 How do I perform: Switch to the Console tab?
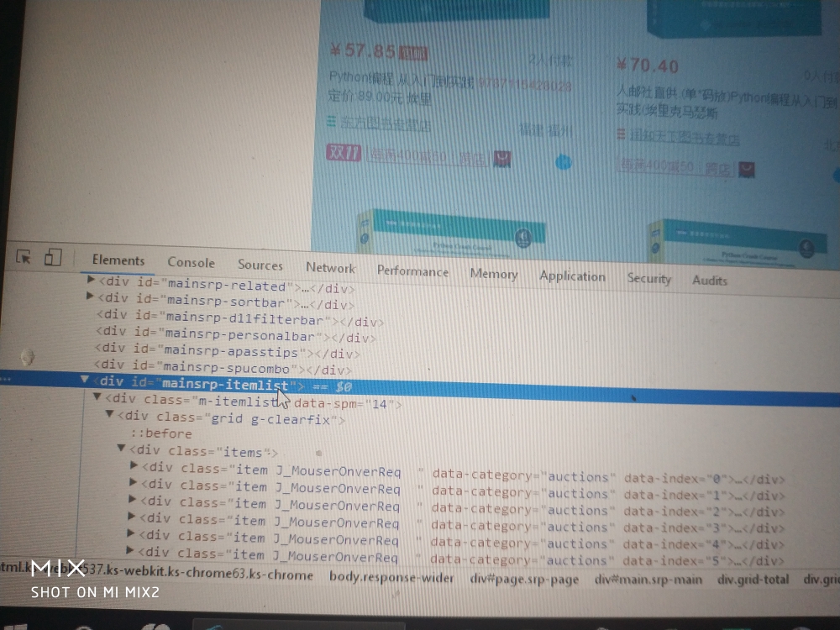(x=191, y=262)
